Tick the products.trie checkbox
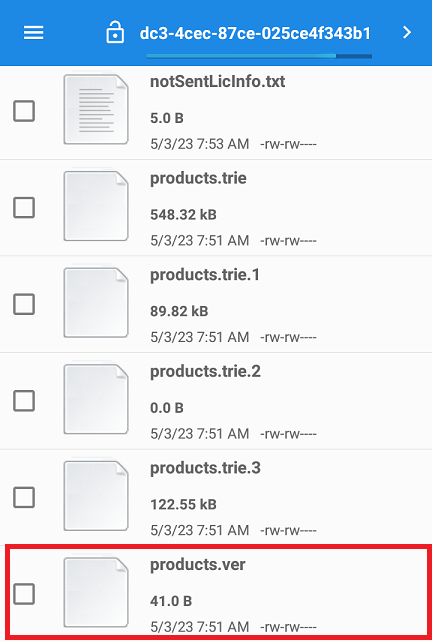This screenshot has width=432, height=642. coord(24,208)
